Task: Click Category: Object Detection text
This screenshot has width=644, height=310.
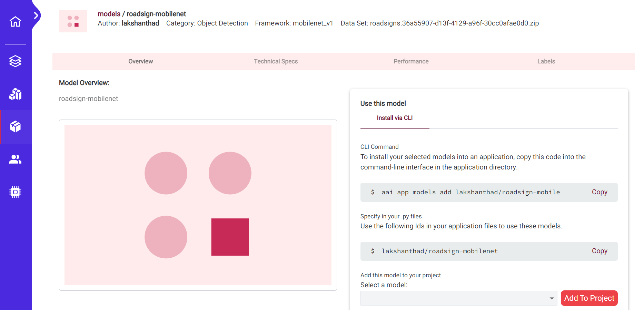Action: pyautogui.click(x=207, y=23)
